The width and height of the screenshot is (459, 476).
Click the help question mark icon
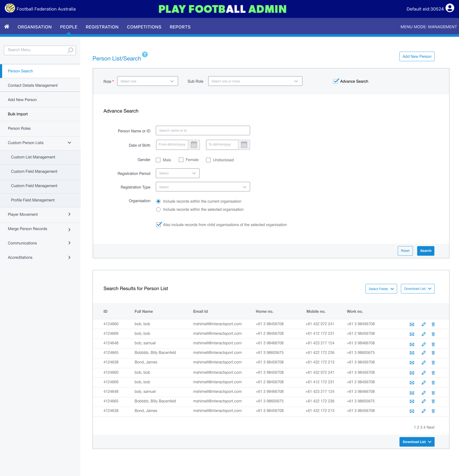point(145,54)
